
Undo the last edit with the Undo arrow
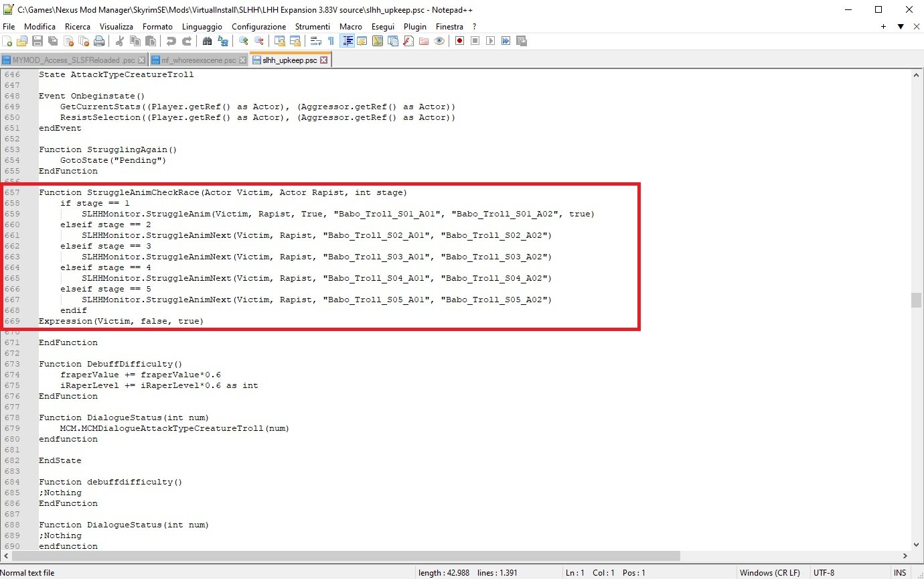[x=171, y=41]
